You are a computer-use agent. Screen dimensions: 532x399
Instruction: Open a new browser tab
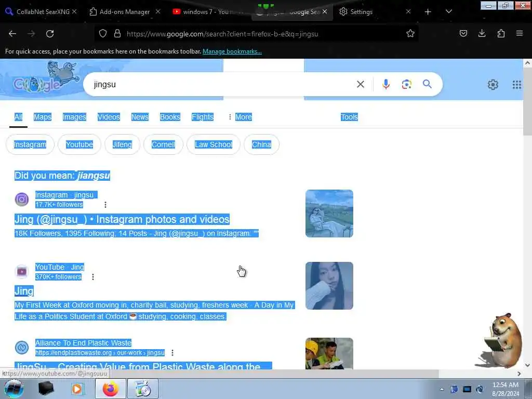coord(428,12)
